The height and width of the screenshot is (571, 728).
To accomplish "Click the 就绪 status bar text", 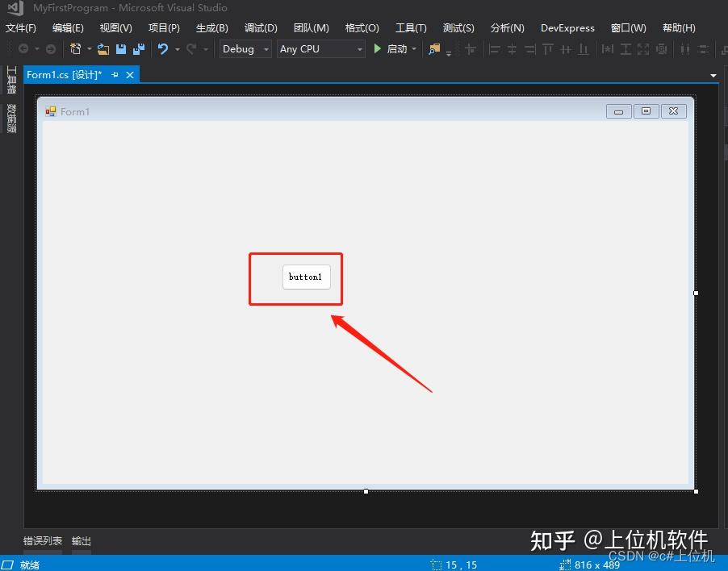I will 30,565.
